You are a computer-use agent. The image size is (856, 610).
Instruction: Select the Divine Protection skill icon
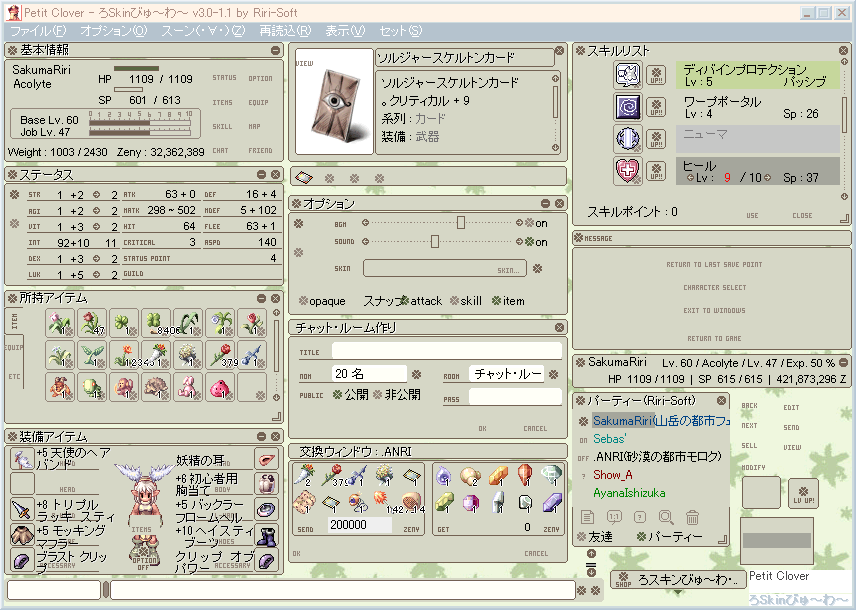pyautogui.click(x=628, y=74)
